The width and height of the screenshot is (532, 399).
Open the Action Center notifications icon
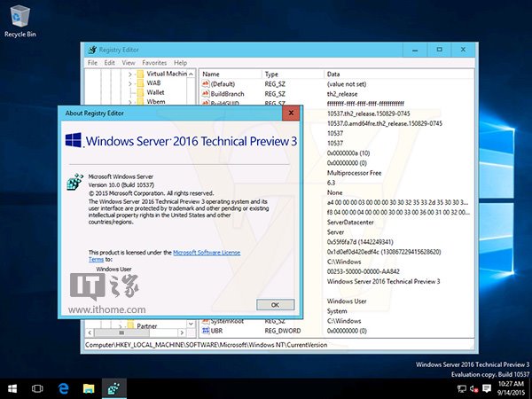pyautogui.click(x=487, y=389)
